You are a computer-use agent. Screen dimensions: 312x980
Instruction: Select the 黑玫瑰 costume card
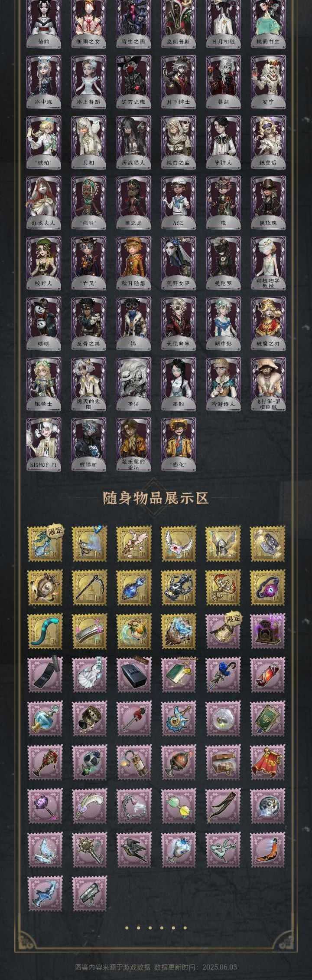point(268,202)
